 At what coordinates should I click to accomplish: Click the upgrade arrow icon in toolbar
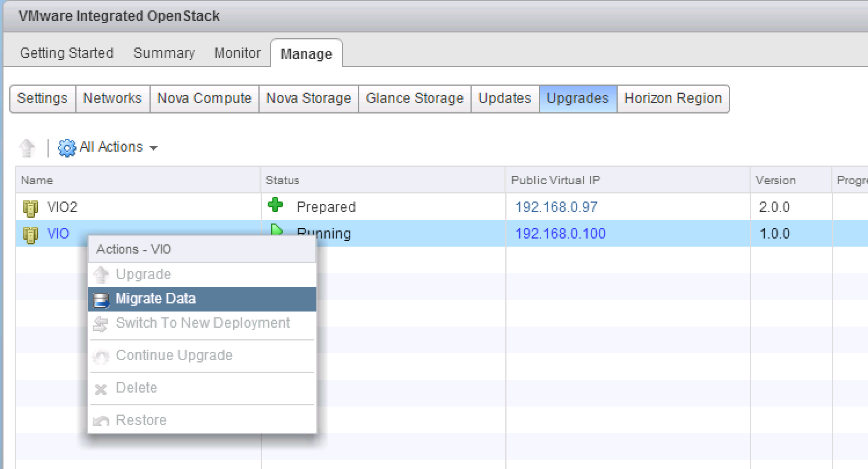[27, 148]
